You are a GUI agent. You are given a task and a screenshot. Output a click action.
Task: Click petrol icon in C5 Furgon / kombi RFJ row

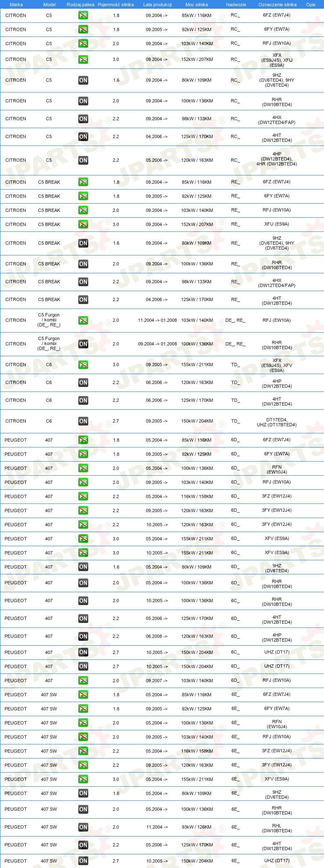pos(83,320)
